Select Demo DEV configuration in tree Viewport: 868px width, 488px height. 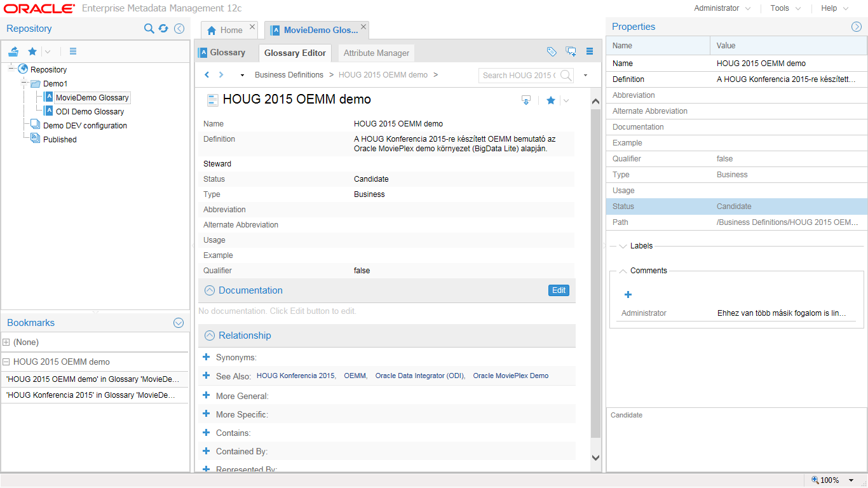coord(85,125)
